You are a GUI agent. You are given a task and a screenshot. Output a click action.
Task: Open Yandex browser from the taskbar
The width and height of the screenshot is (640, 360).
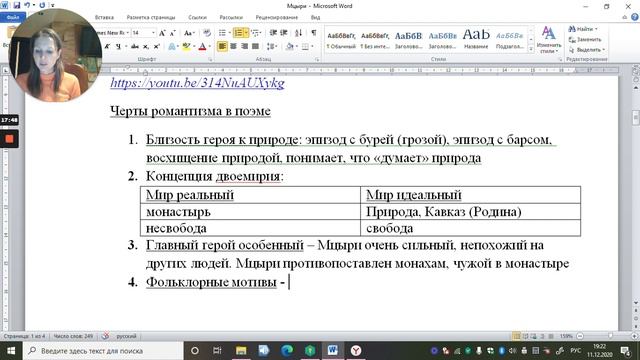coord(356,351)
